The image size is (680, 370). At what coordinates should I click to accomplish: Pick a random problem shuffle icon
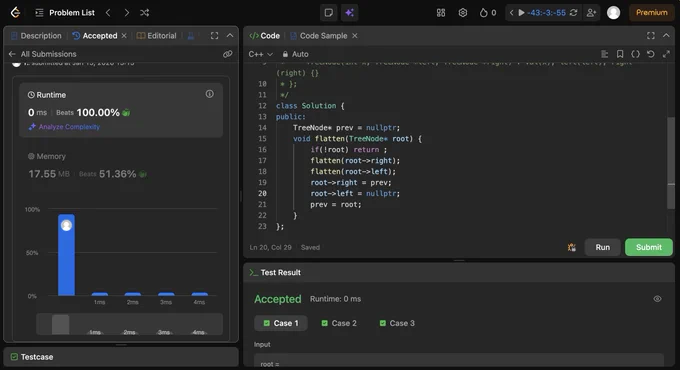(x=144, y=13)
